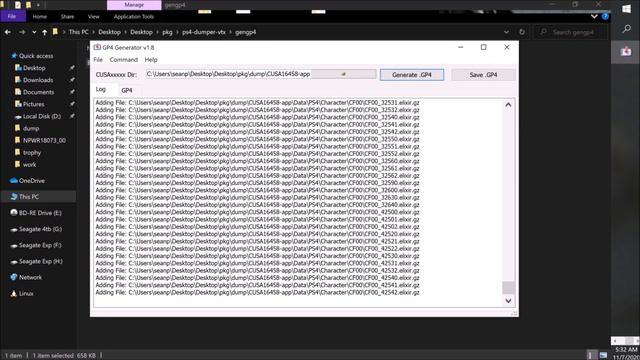Open the Help menu in GP4 Generator
This screenshot has width=640, height=360.
point(151,60)
